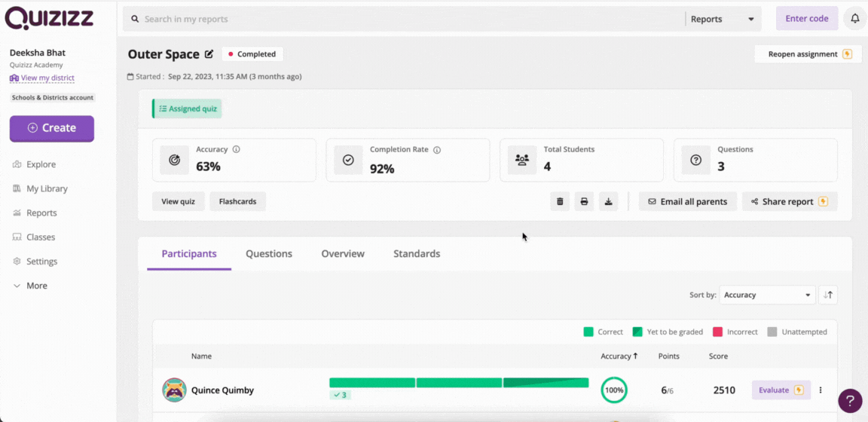
Task: Click Evaluate for Quince Quimby
Action: 781,390
